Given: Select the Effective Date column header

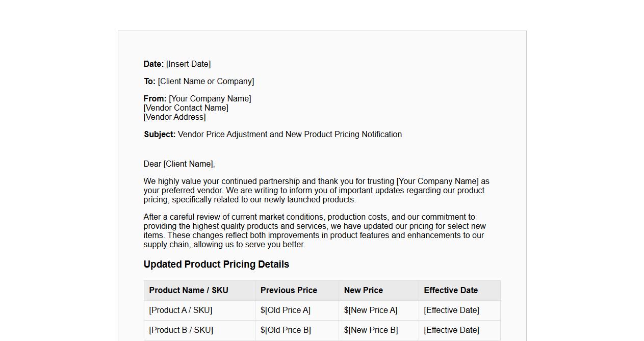Looking at the screenshot, I should 451,291.
